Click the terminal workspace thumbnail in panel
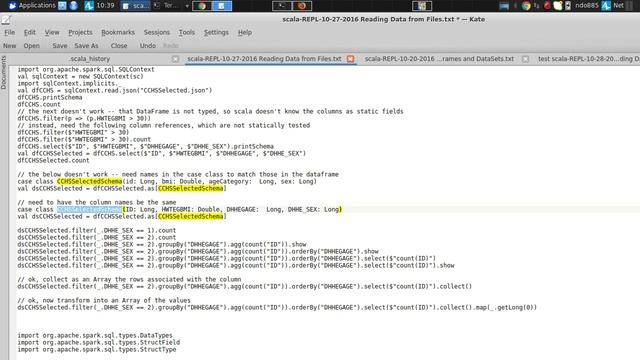The image size is (640, 360). click(x=282, y=6)
